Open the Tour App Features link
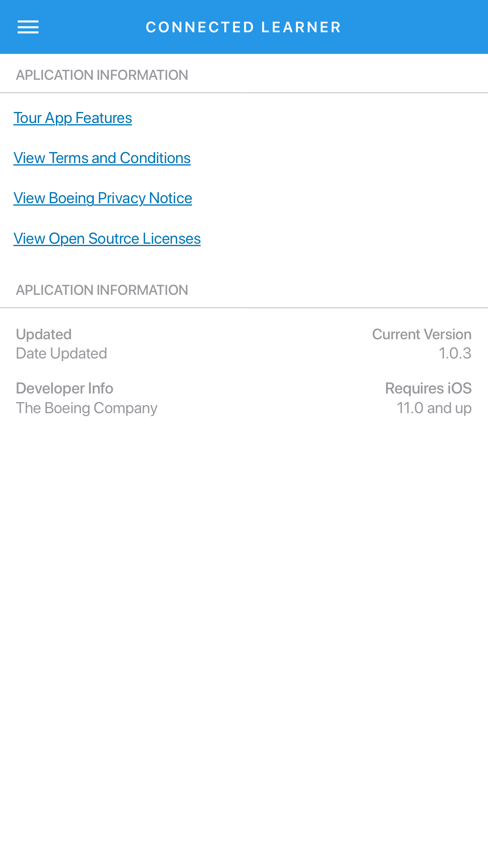 click(73, 118)
